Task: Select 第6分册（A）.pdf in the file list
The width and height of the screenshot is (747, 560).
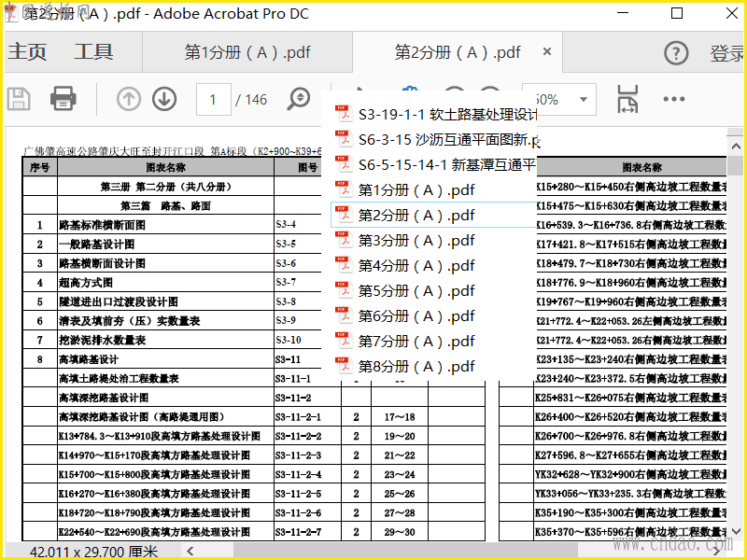Action: click(x=433, y=316)
